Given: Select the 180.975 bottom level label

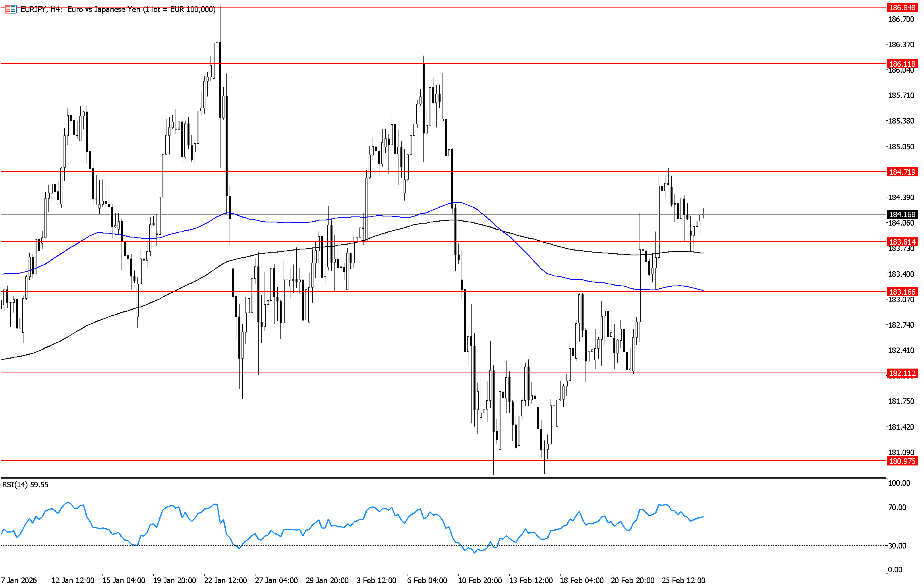Looking at the screenshot, I should coord(902,461).
